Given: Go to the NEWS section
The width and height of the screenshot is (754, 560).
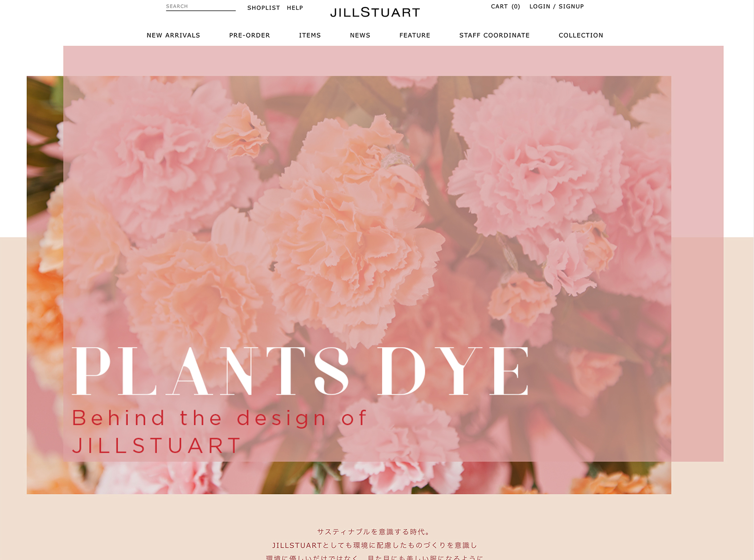Looking at the screenshot, I should [360, 35].
